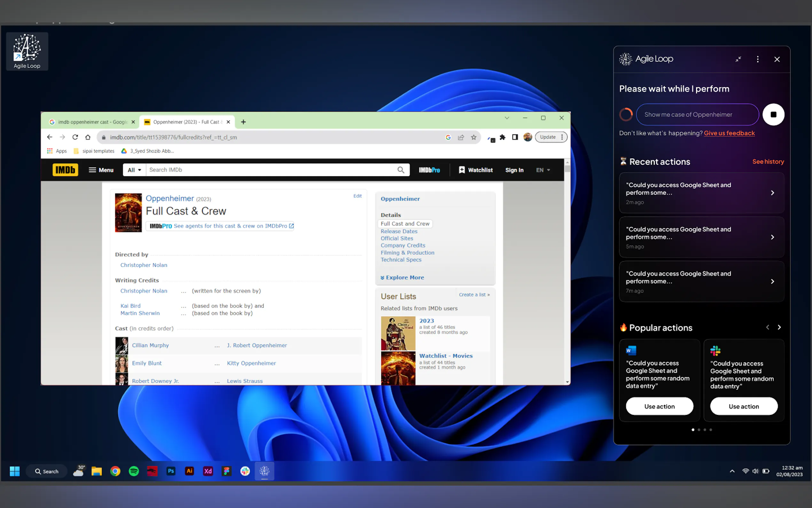Screen dimensions: 812x508
Task: Open Chrome extensions puzzle icon
Action: point(503,137)
